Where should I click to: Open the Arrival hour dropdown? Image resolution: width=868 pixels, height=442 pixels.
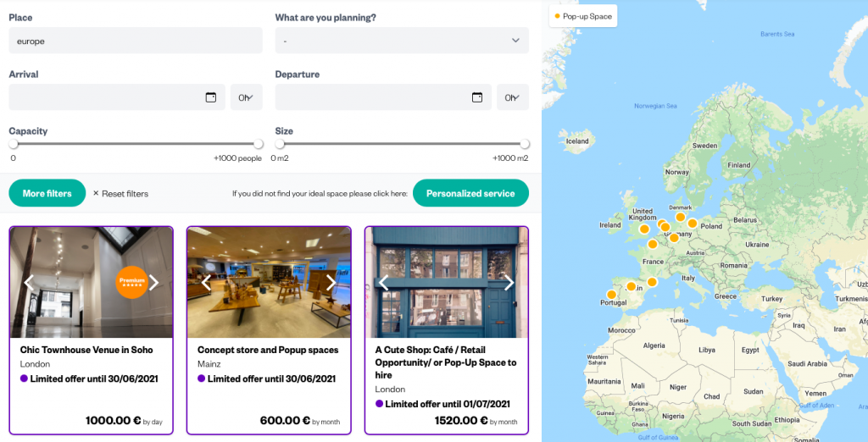pyautogui.click(x=246, y=97)
